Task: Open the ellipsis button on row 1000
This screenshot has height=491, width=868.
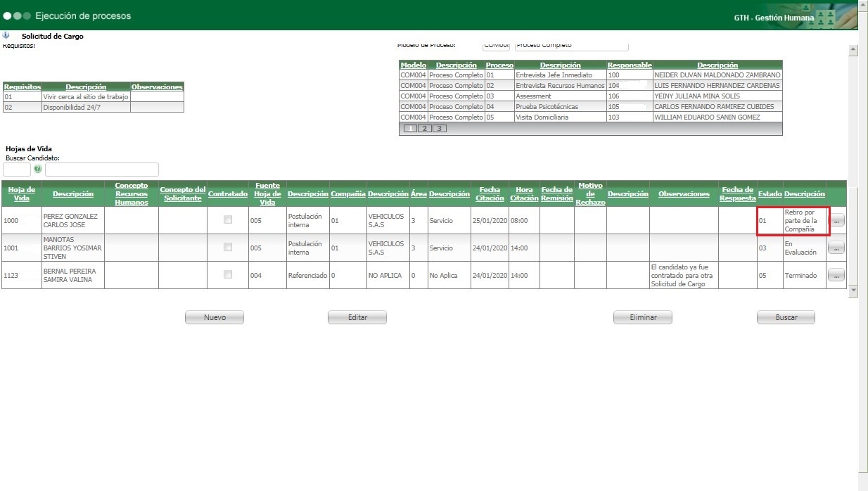Action: [836, 220]
